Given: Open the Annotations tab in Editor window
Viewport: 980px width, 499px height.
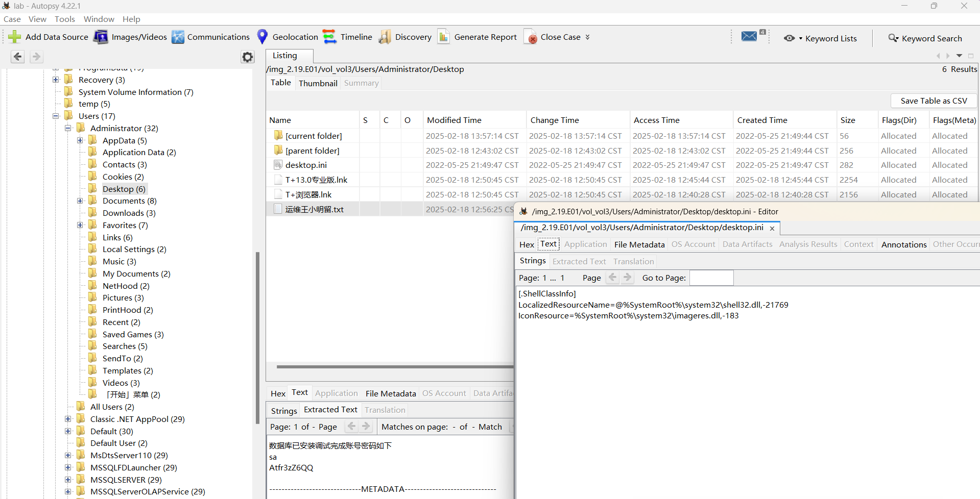Looking at the screenshot, I should tap(904, 244).
